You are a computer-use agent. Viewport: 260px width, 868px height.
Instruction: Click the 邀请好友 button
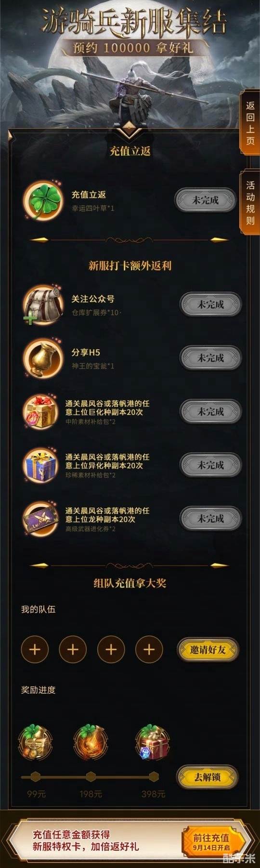coord(208,649)
